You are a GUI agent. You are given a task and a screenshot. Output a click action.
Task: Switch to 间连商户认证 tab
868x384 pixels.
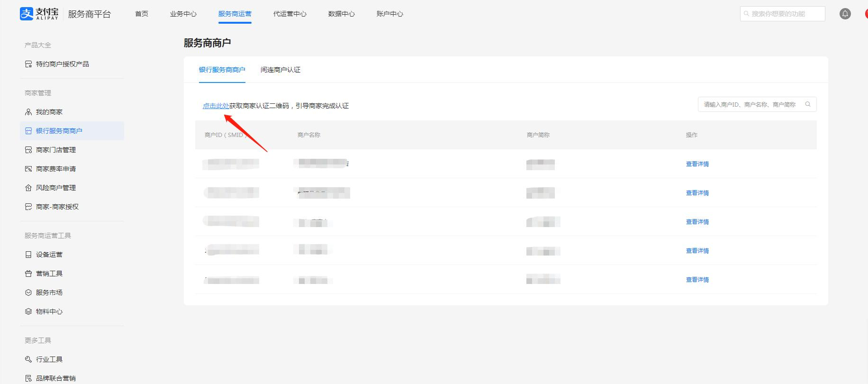click(280, 70)
